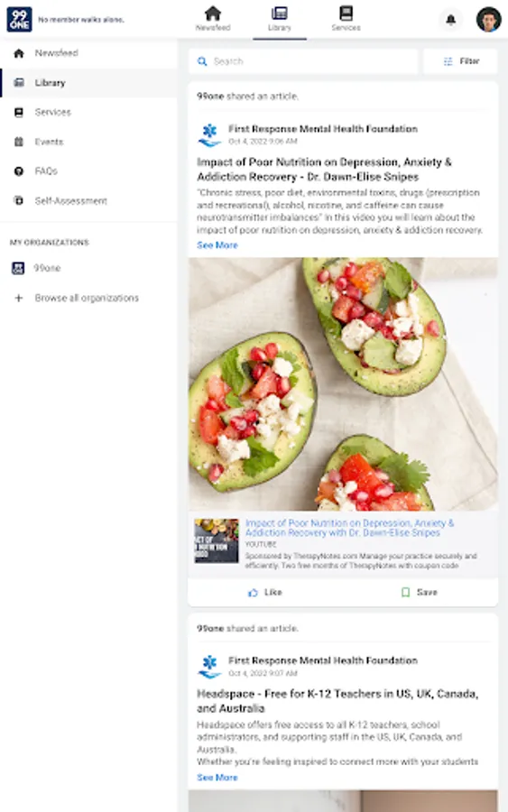Image resolution: width=508 pixels, height=812 pixels.
Task: Open the YouTube link for Dr. Dawn-Elise Snipes
Action: coord(349,528)
